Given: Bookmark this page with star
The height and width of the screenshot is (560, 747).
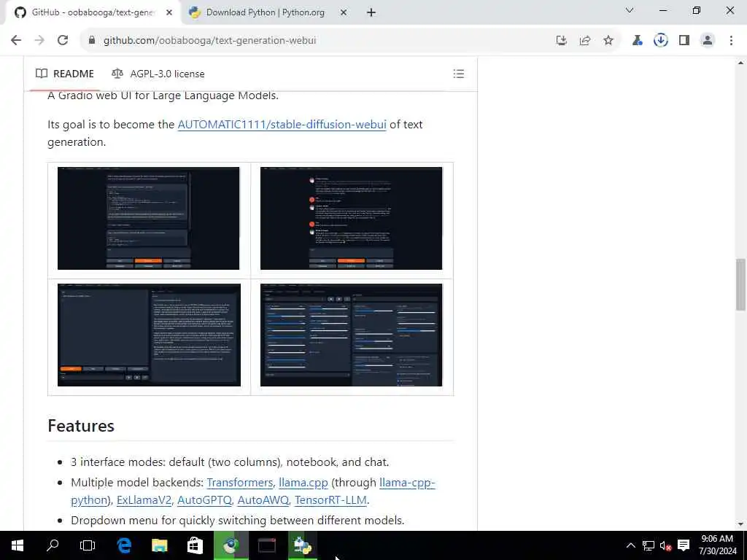Looking at the screenshot, I should [x=608, y=41].
